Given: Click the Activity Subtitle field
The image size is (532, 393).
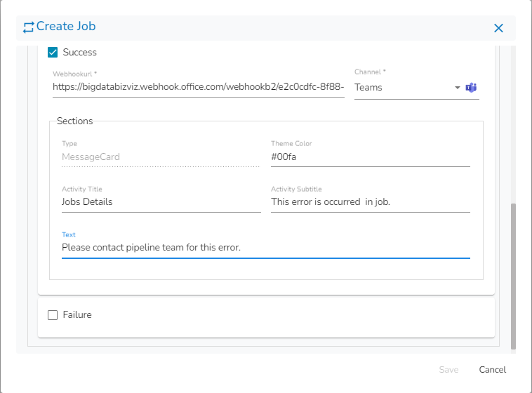Looking at the screenshot, I should click(x=370, y=202).
